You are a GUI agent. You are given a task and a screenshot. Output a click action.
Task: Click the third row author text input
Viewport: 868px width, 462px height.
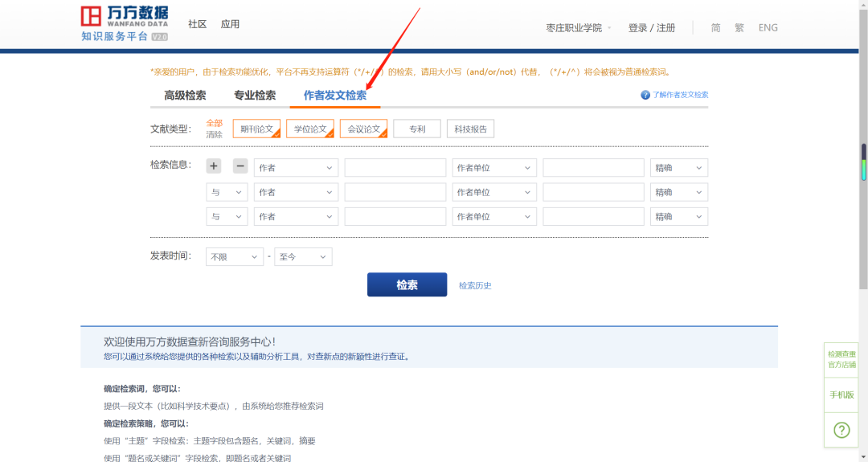pos(395,216)
